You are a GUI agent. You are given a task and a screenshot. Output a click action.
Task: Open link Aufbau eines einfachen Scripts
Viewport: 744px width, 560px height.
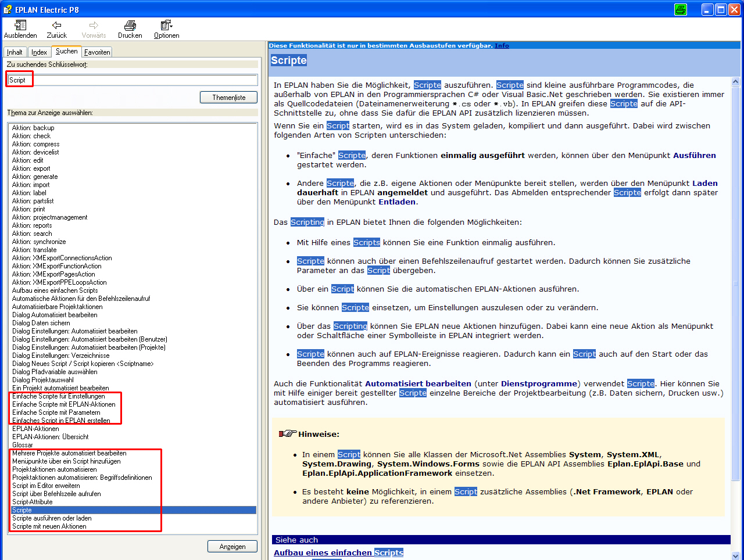338,552
